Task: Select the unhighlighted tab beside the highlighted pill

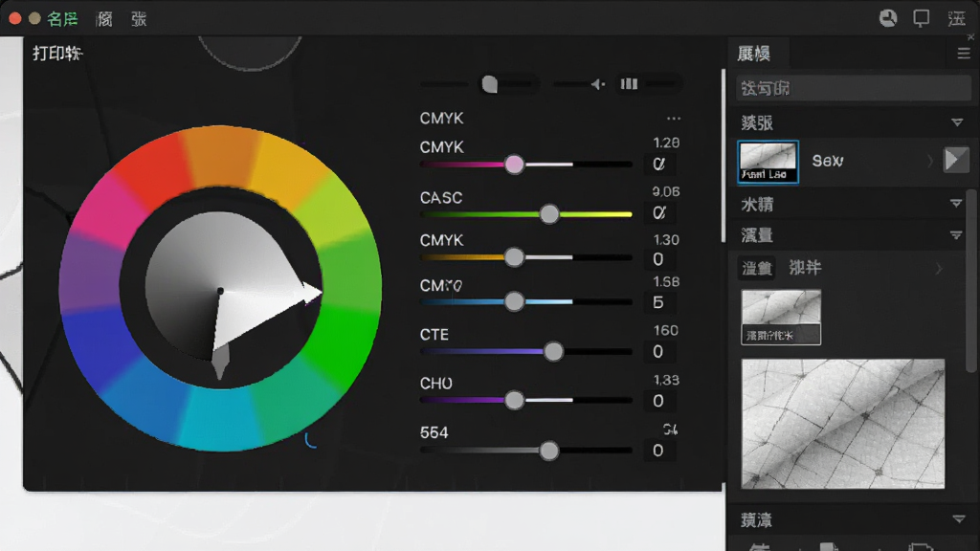Action: pos(805,268)
